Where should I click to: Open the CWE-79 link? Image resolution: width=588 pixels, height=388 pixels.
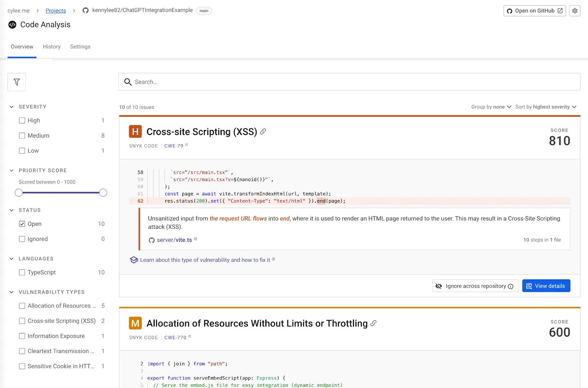174,146
